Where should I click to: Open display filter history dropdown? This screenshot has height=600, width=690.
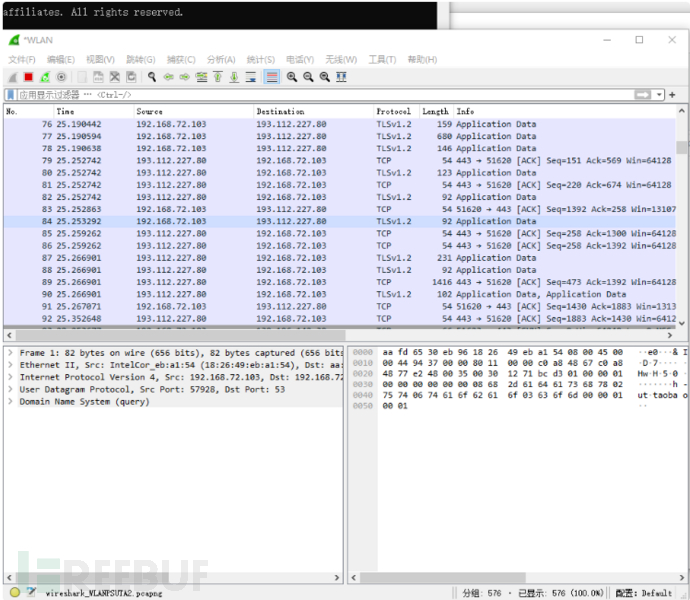(x=659, y=95)
